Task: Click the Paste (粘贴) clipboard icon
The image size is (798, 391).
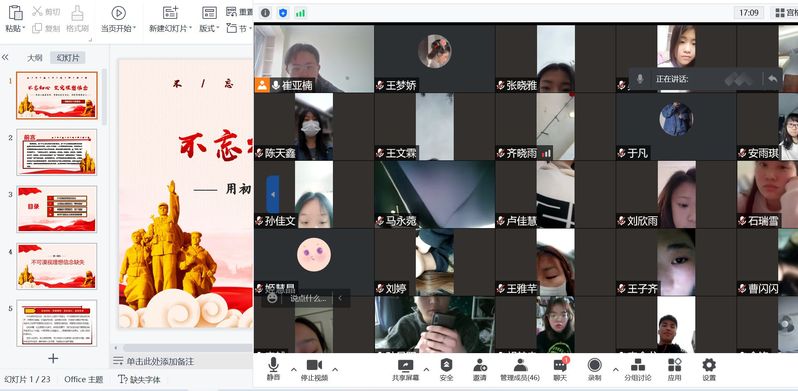Action: pyautogui.click(x=15, y=12)
